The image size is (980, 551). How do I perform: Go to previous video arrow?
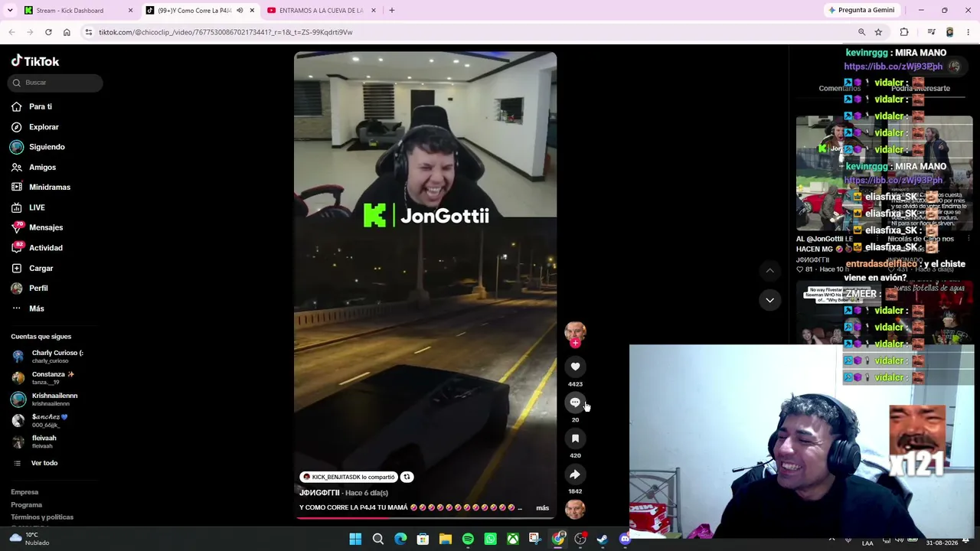(x=769, y=270)
